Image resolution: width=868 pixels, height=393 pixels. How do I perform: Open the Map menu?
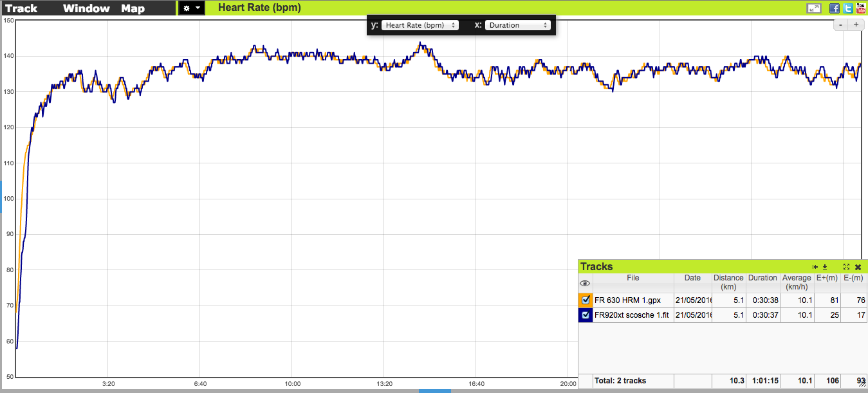(133, 8)
